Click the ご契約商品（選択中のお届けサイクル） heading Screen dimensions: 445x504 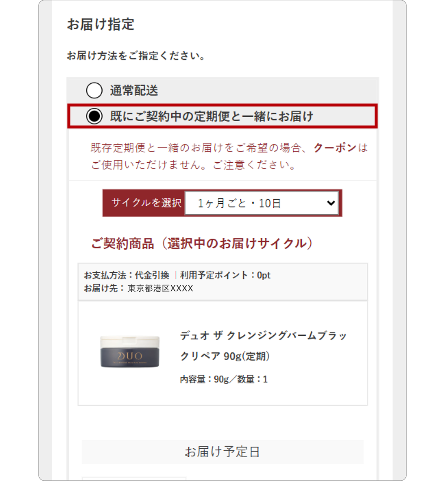(202, 243)
